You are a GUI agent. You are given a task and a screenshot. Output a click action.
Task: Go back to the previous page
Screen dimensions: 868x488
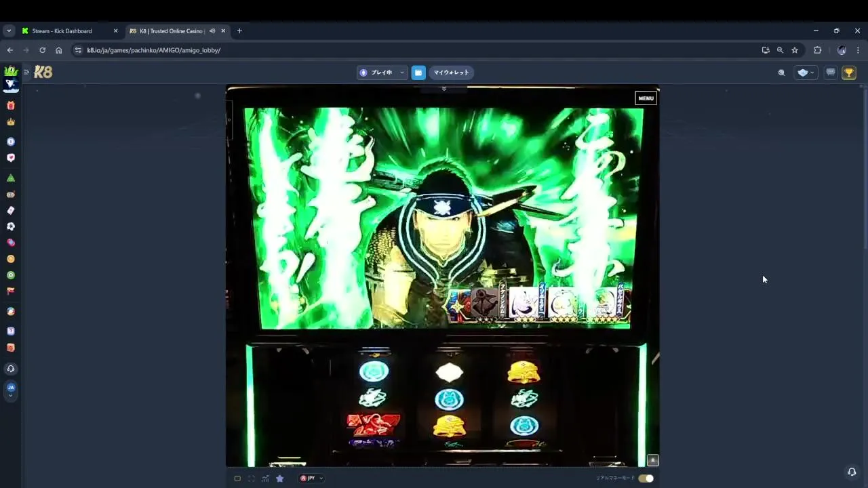tap(9, 50)
